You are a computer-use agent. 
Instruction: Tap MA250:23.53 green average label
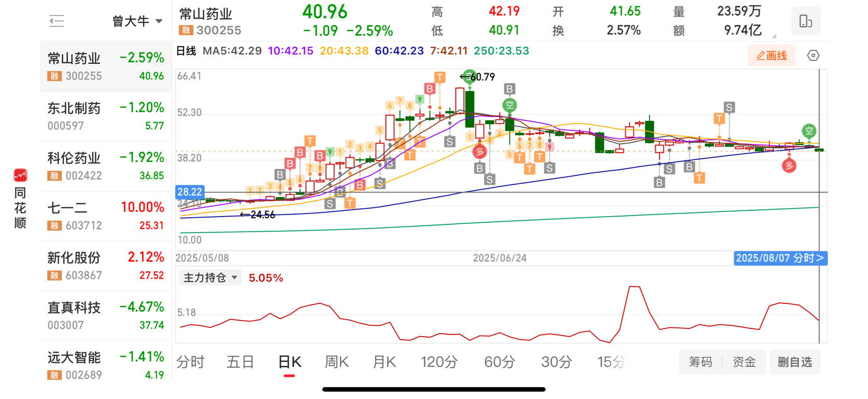click(x=501, y=51)
